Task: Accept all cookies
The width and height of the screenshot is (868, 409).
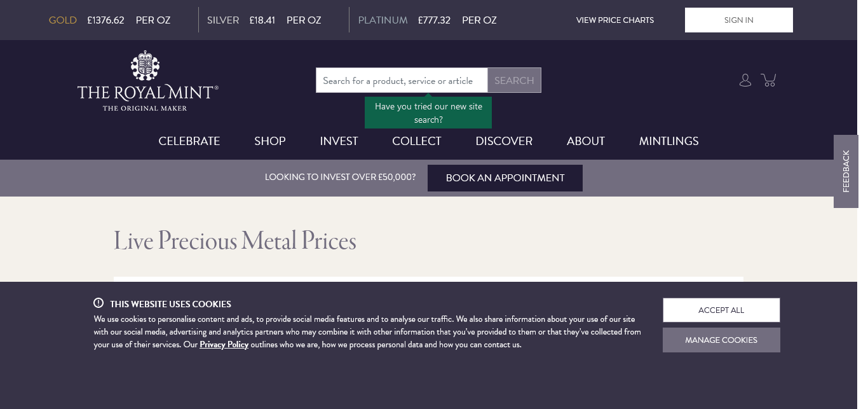Action: (x=721, y=310)
